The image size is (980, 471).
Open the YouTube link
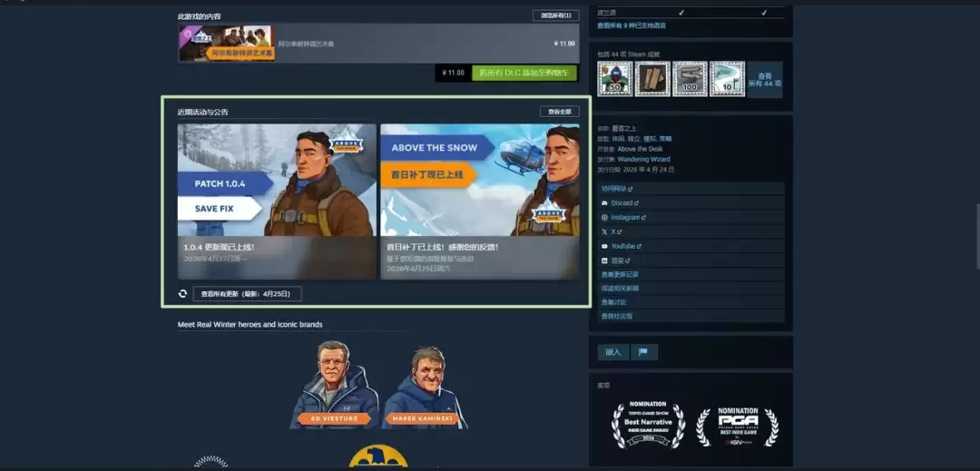(x=622, y=246)
